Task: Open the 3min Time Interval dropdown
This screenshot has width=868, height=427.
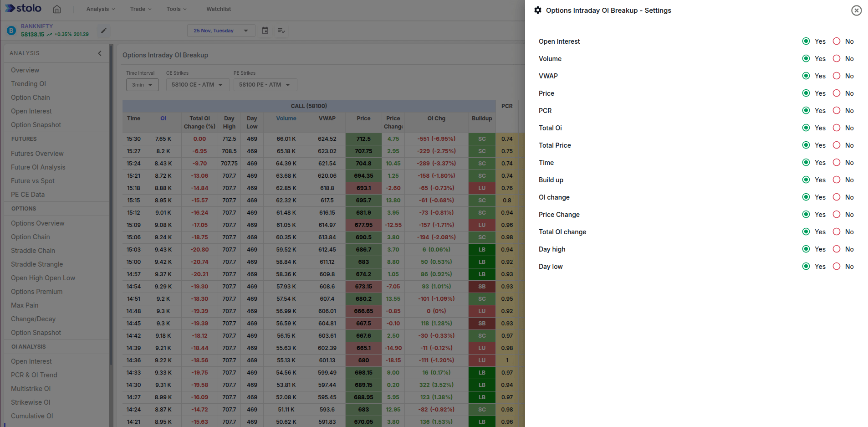Action: tap(143, 85)
